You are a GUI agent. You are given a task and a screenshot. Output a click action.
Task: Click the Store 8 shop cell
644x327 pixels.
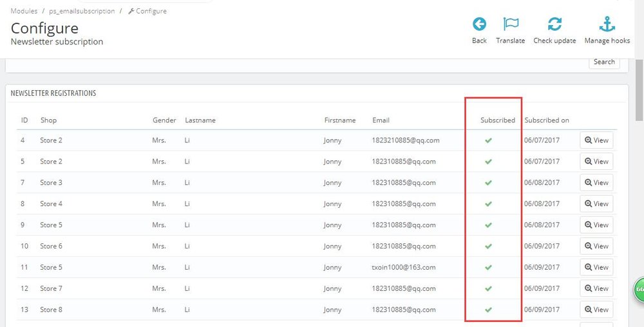point(51,310)
